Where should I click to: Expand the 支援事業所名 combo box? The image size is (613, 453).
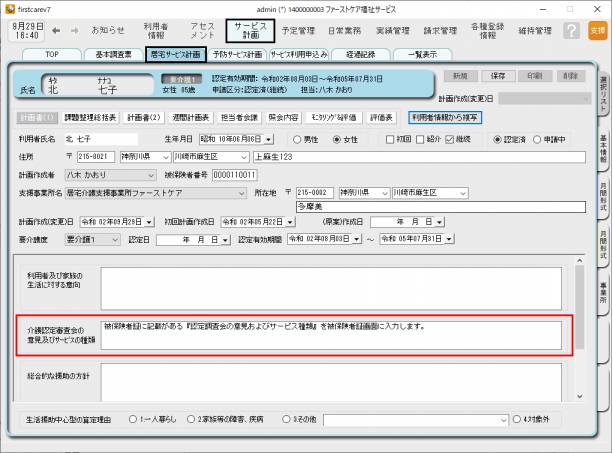(x=241, y=190)
